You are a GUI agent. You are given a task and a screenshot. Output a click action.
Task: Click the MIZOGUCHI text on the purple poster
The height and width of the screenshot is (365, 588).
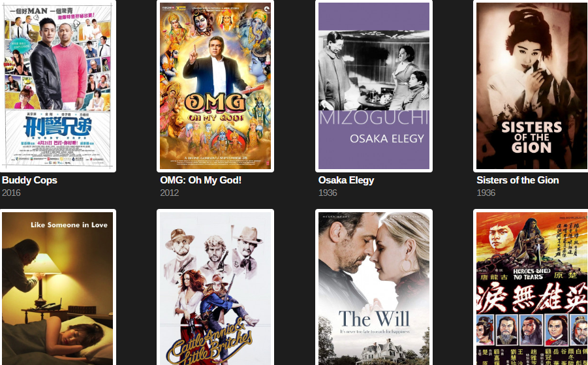[374, 118]
